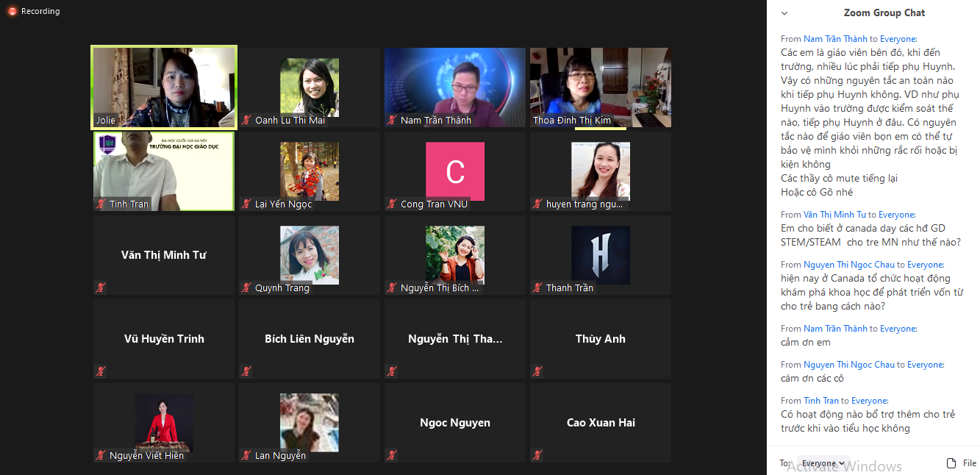Screen dimensions: 980x475
Task: Click the Zoom Group Chat panel title
Action: coord(884,12)
